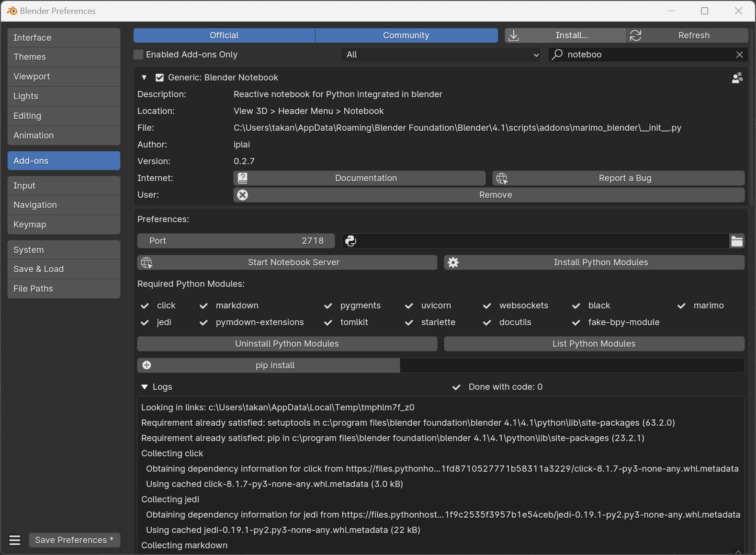Screen dimensions: 756x555
Task: Click Install Python Modules
Action: tap(594, 262)
